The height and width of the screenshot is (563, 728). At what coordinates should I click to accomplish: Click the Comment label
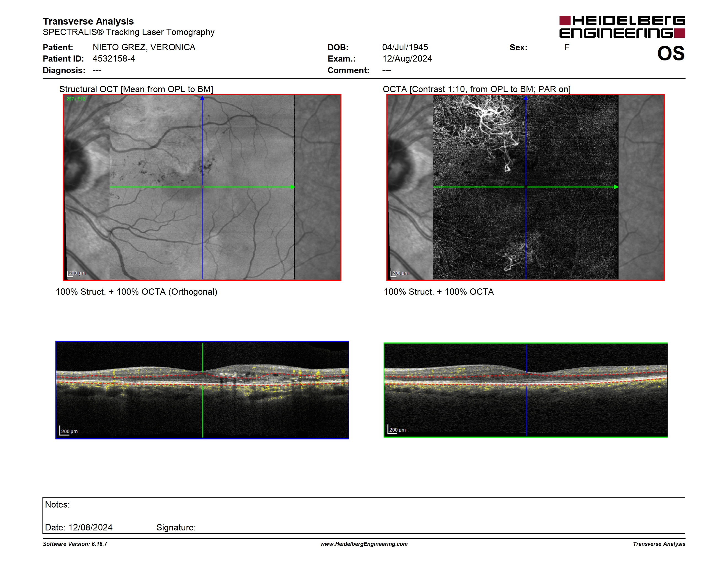point(348,70)
